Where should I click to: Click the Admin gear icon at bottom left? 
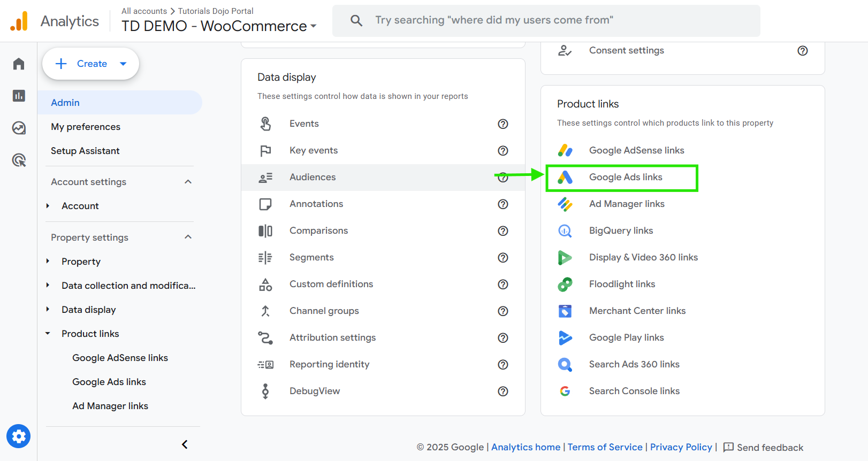click(19, 436)
